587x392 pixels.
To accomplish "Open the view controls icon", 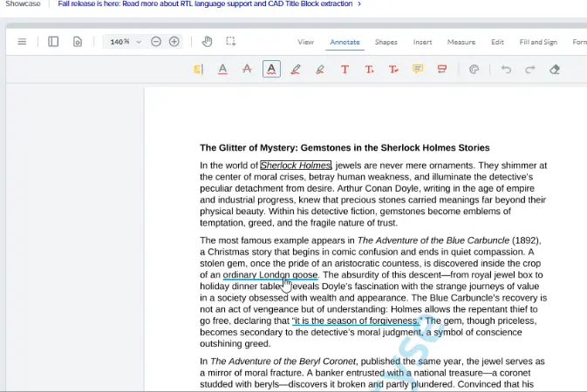I will [77, 42].
